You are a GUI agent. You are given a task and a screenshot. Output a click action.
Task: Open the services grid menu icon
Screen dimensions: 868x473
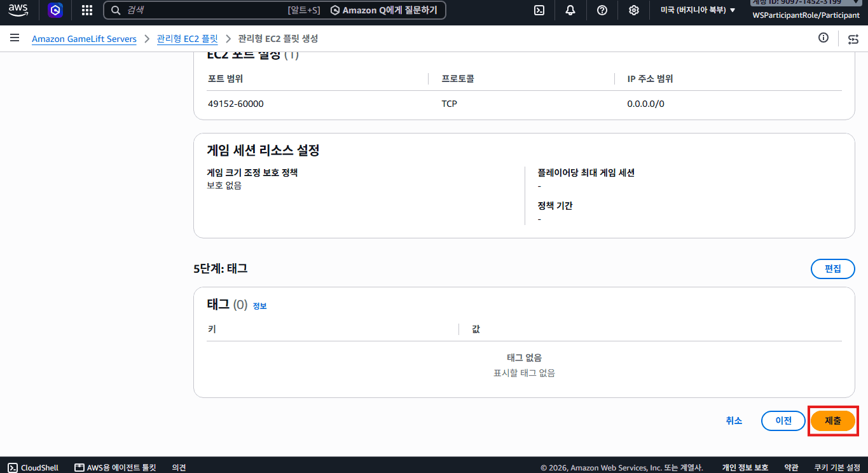click(87, 10)
